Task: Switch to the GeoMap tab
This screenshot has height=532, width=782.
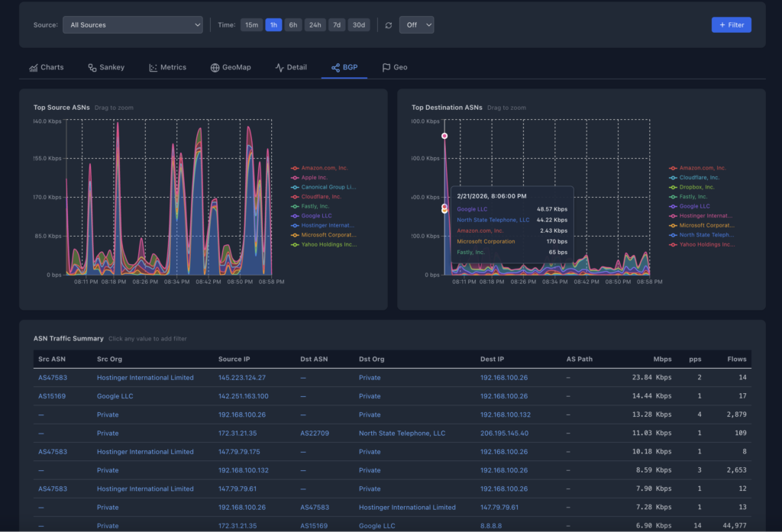Action: coord(231,67)
